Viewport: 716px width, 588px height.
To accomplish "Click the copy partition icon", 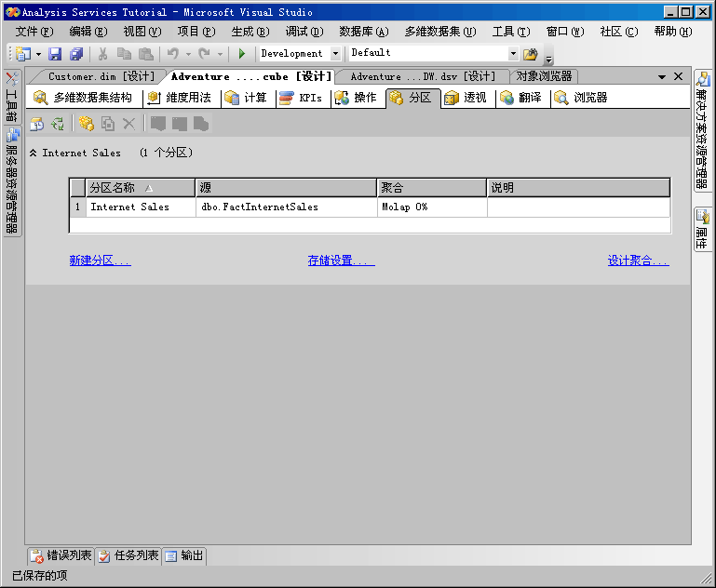I will point(108,124).
